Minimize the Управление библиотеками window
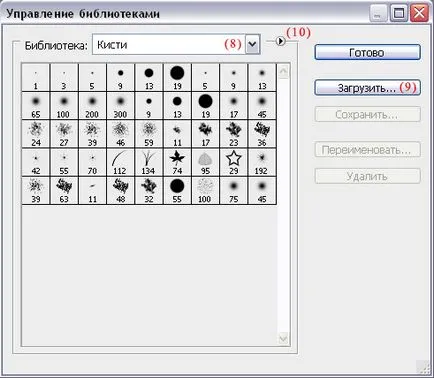Viewport: 434px width, 378px height. pos(378,14)
